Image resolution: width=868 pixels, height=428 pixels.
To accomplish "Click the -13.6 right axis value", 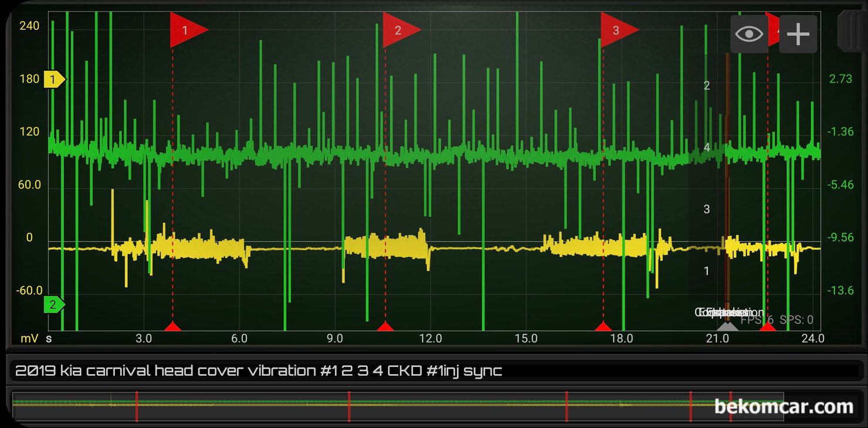I will (840, 291).
